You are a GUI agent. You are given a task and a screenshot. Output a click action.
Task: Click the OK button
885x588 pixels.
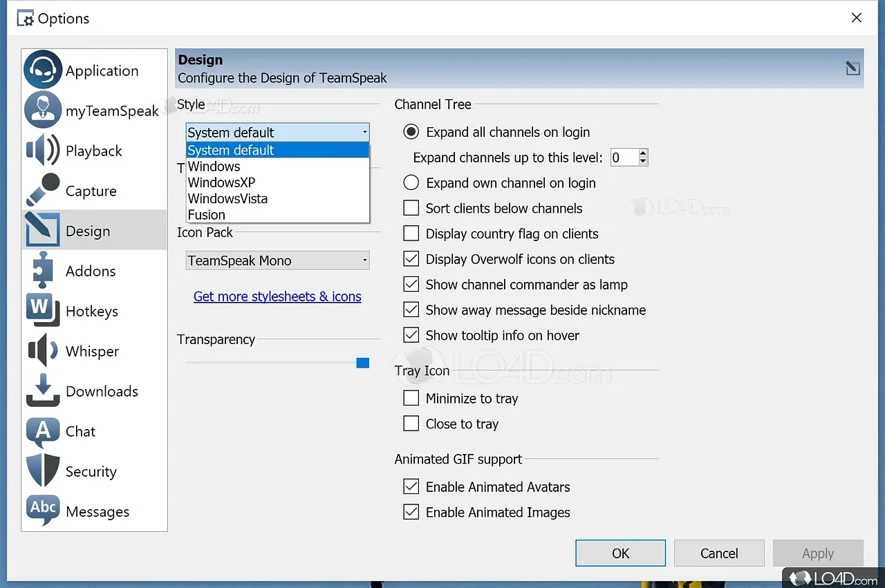point(620,553)
